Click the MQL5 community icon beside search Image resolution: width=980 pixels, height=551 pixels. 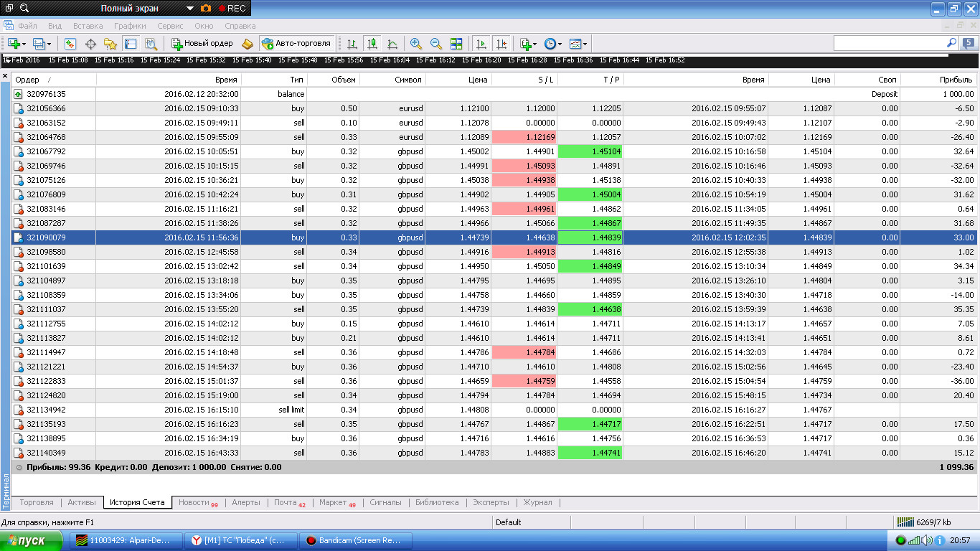click(x=969, y=43)
